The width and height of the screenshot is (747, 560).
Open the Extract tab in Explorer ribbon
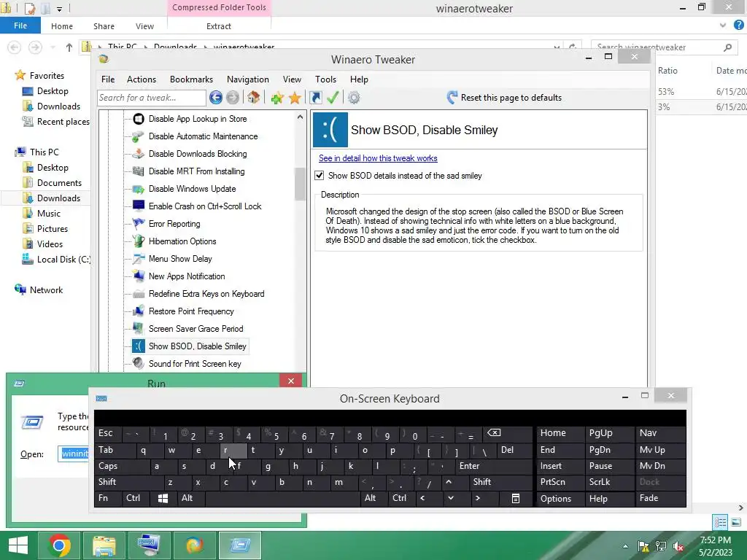(x=219, y=26)
